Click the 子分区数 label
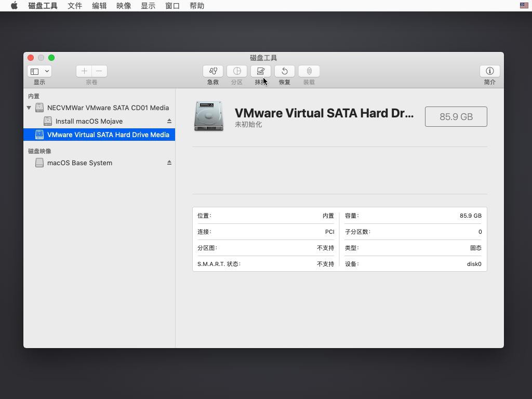Screen dimensions: 532x399 point(357,232)
